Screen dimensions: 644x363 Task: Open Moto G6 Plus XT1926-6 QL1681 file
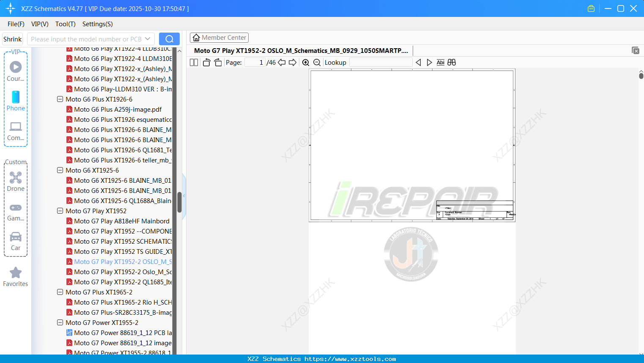point(119,150)
